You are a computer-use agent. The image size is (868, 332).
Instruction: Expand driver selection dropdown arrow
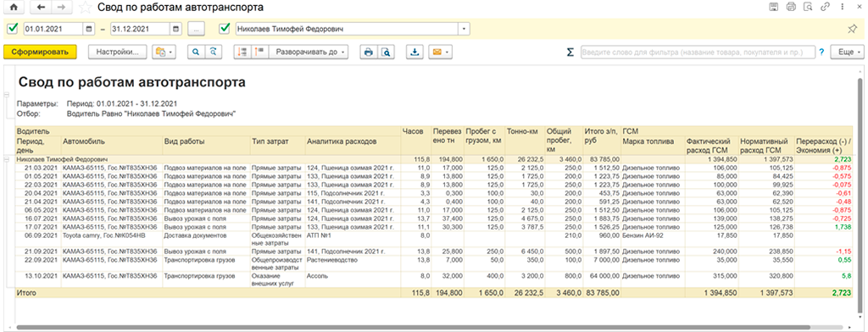(464, 29)
